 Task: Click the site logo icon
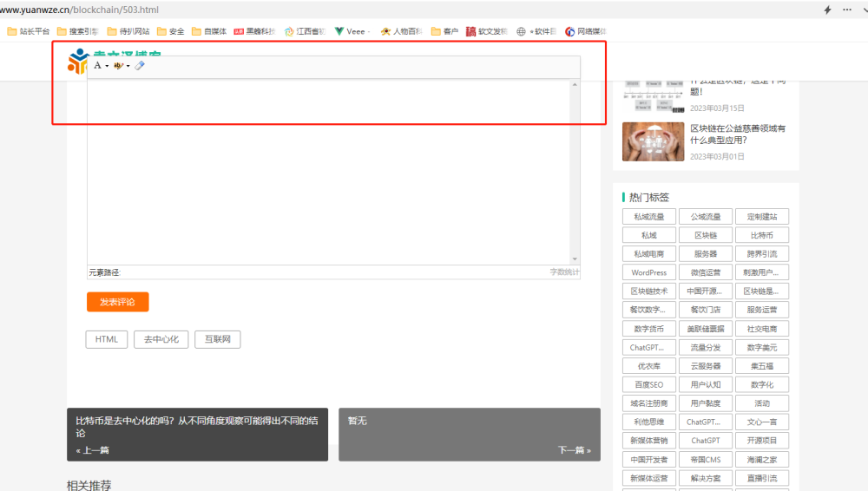click(x=77, y=61)
